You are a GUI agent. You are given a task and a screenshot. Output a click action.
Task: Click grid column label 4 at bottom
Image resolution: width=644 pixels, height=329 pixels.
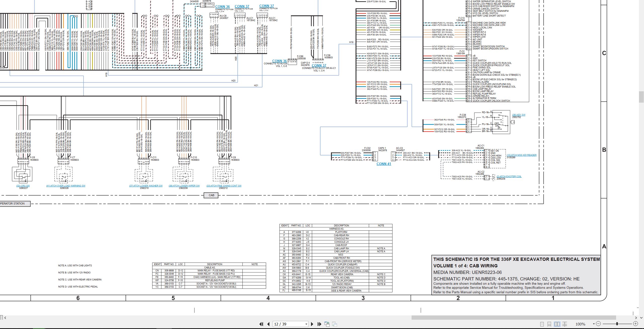[268, 298]
